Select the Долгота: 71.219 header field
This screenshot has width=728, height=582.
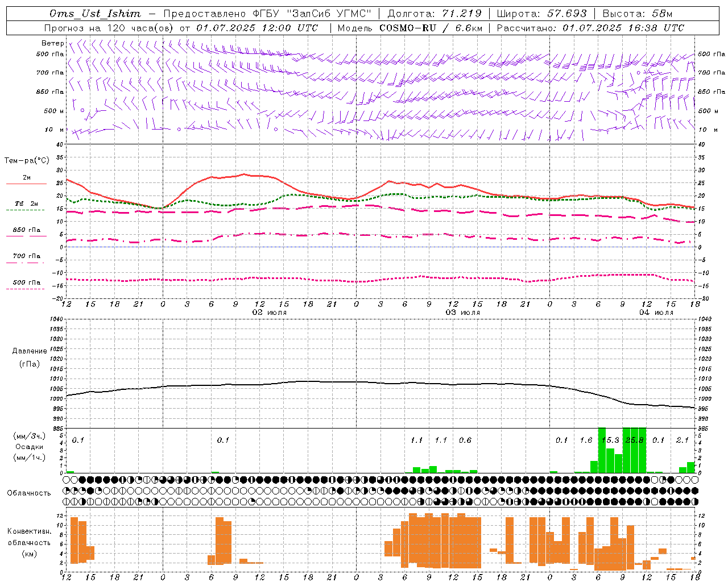tap(435, 14)
